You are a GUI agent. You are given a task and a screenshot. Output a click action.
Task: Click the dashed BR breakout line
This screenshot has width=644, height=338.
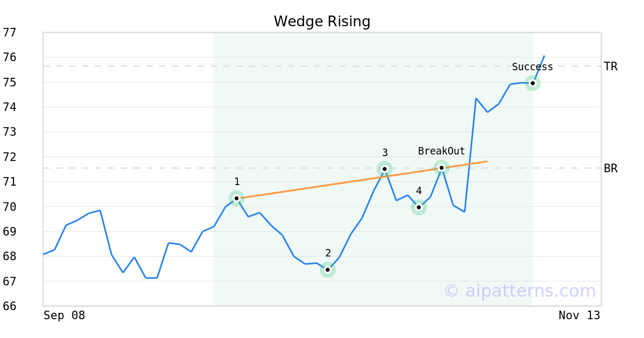tap(134, 168)
